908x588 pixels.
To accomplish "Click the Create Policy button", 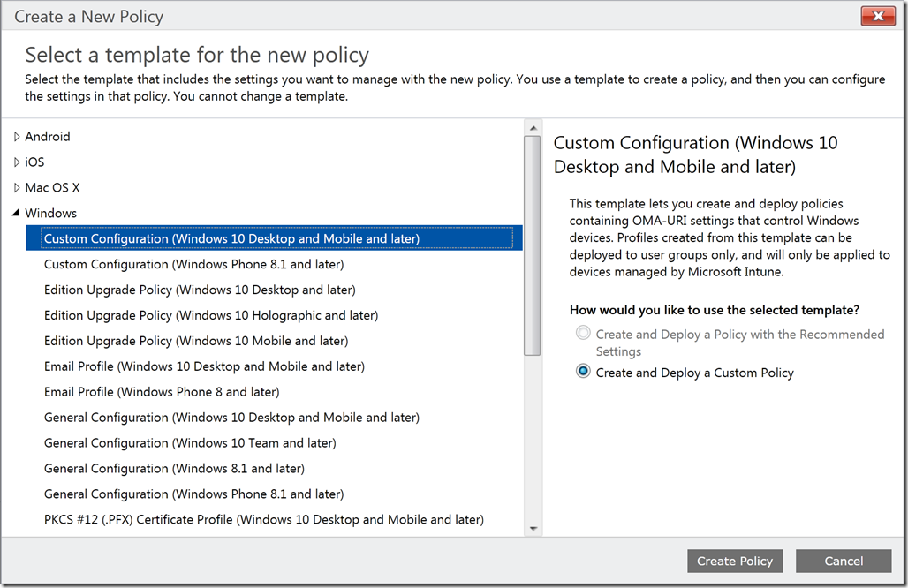I will point(735,561).
